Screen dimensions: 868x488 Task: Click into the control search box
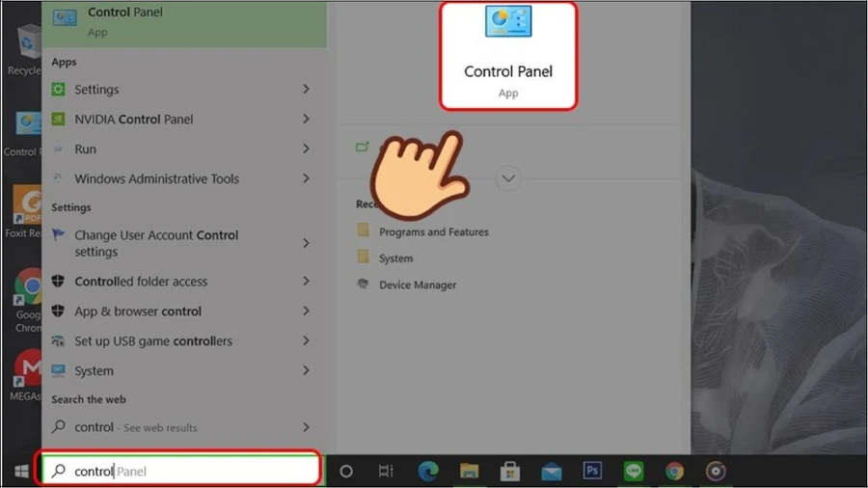[181, 471]
